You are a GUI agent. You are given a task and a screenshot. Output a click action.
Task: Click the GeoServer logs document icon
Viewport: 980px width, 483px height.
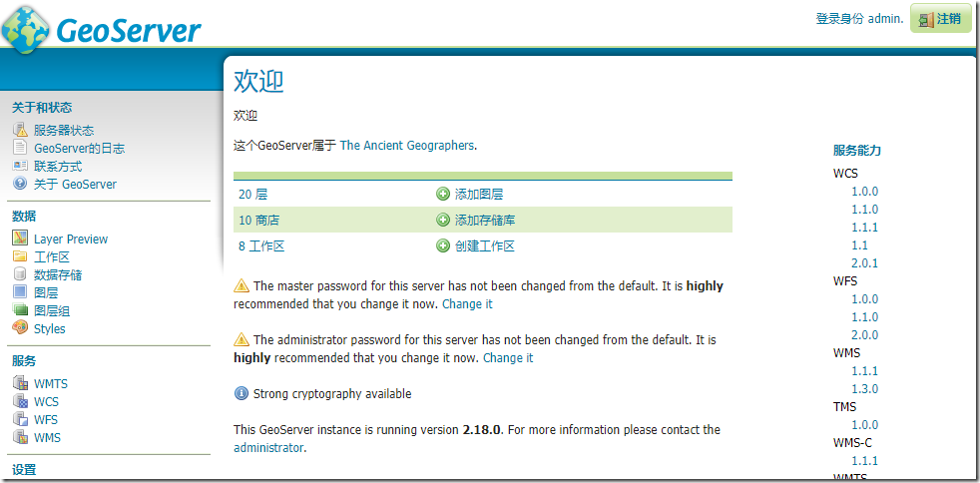(21, 148)
